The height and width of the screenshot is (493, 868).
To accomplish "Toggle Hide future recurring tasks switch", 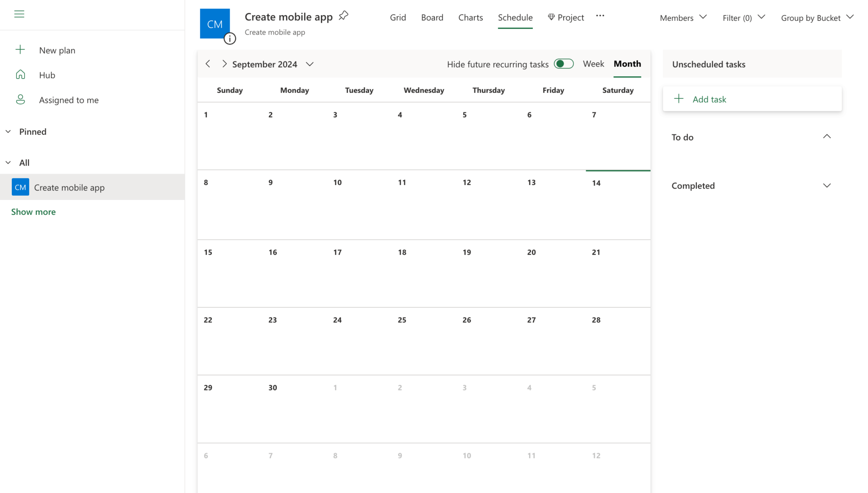I will click(x=564, y=64).
